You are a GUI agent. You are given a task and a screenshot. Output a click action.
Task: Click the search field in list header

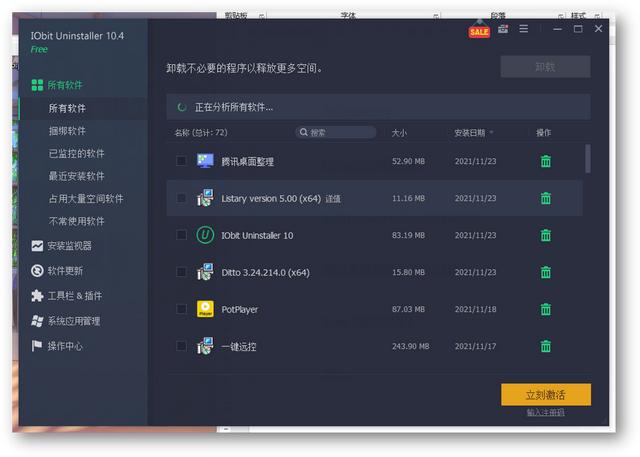click(336, 132)
